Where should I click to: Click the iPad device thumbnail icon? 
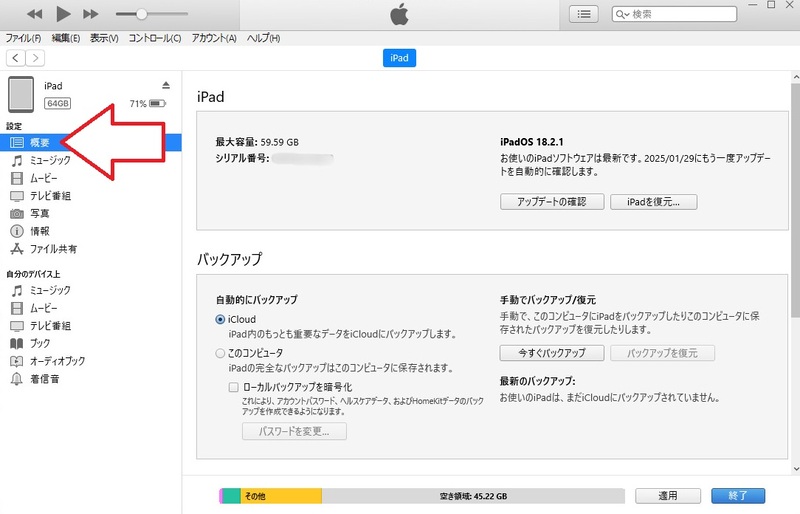coord(21,94)
